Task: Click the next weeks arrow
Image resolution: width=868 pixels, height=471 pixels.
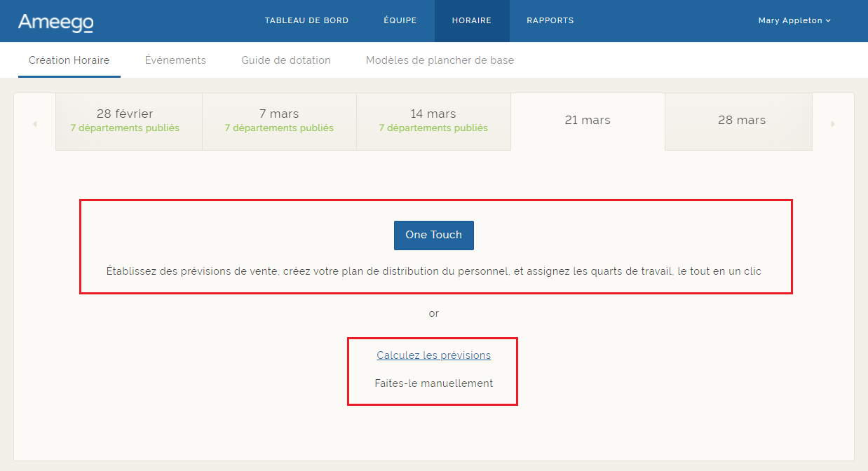Action: (833, 123)
